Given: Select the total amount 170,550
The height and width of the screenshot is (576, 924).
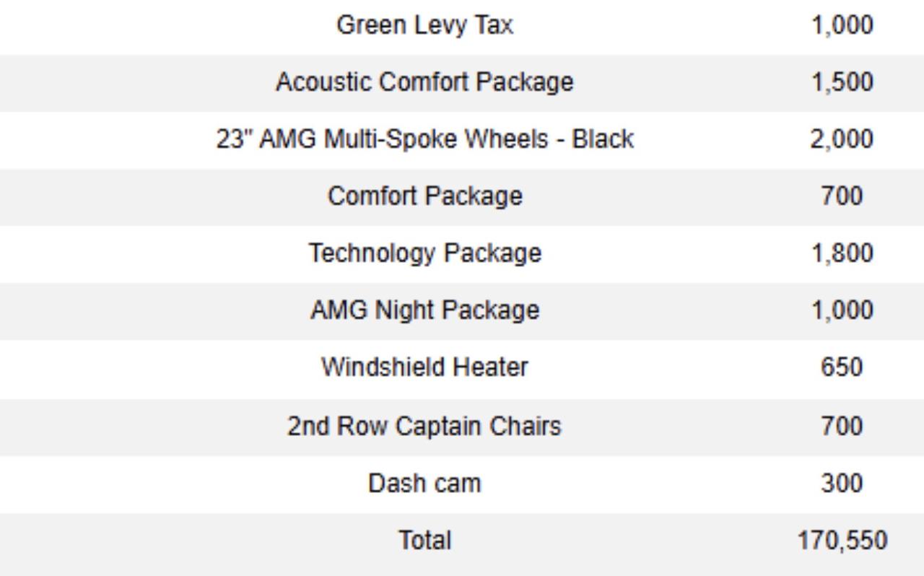Looking at the screenshot, I should (x=842, y=540).
